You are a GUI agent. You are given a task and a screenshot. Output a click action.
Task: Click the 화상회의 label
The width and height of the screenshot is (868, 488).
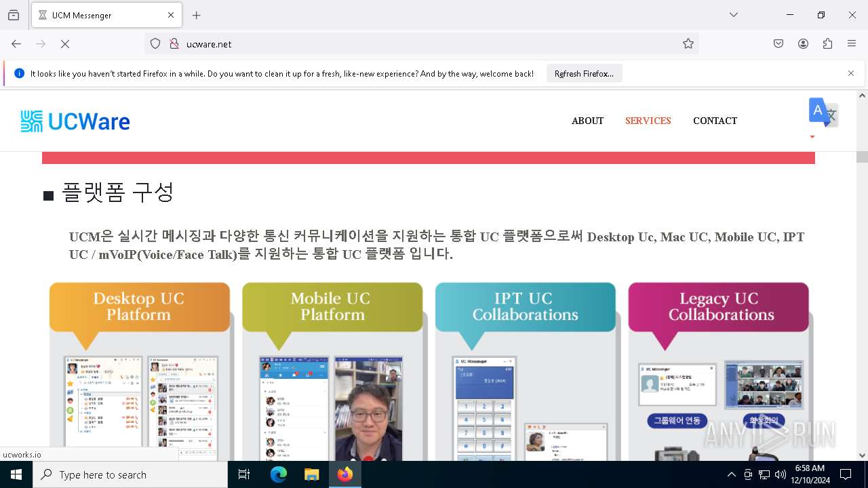point(764,421)
